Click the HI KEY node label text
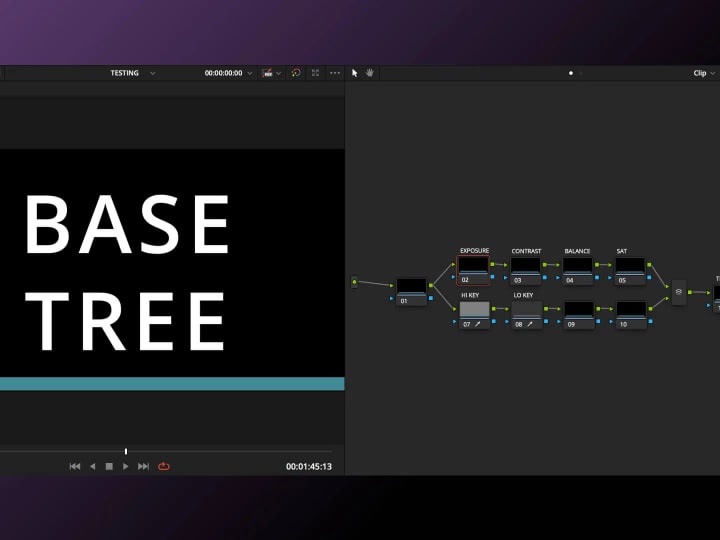This screenshot has height=540, width=720. pyautogui.click(x=470, y=295)
